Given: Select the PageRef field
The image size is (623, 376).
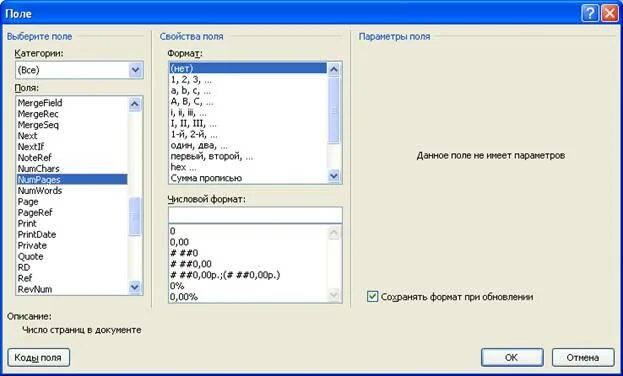Looking at the screenshot, I should (x=72, y=213).
